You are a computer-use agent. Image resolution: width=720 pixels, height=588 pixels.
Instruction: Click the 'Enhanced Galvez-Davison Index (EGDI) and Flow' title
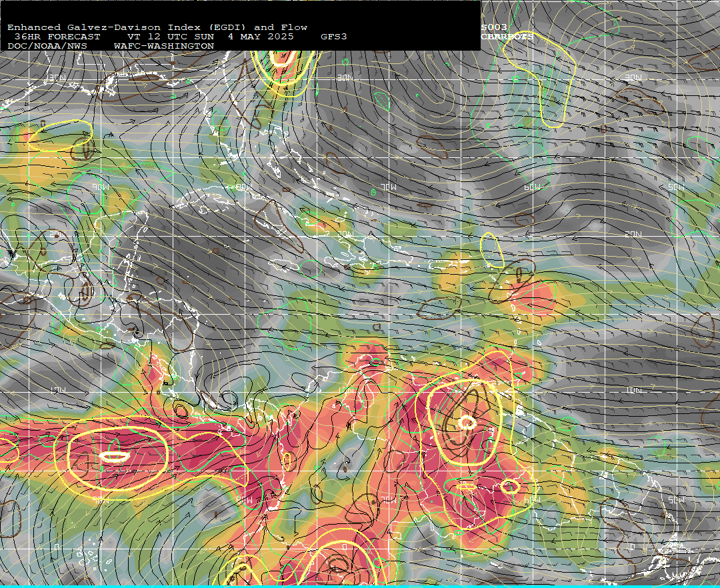click(x=157, y=27)
